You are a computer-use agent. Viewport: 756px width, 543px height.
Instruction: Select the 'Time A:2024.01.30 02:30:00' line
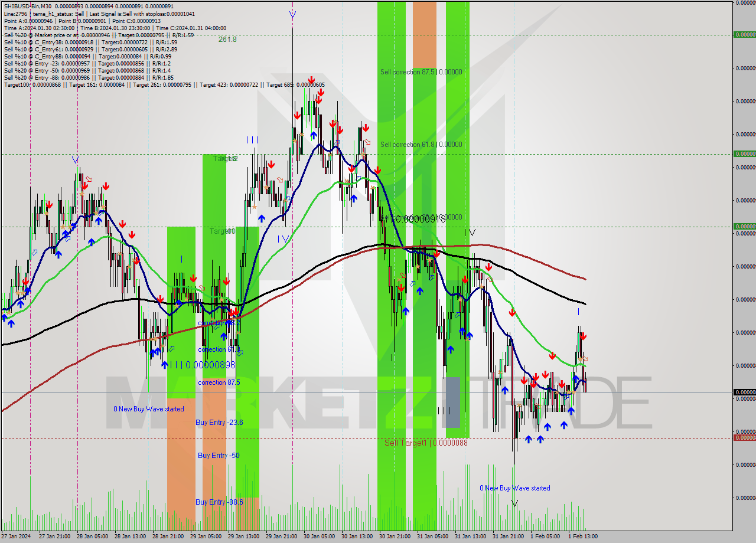click(115, 28)
